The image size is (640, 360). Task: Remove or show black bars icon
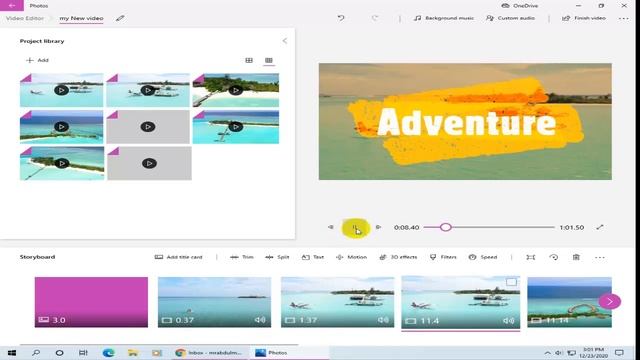coord(530,257)
